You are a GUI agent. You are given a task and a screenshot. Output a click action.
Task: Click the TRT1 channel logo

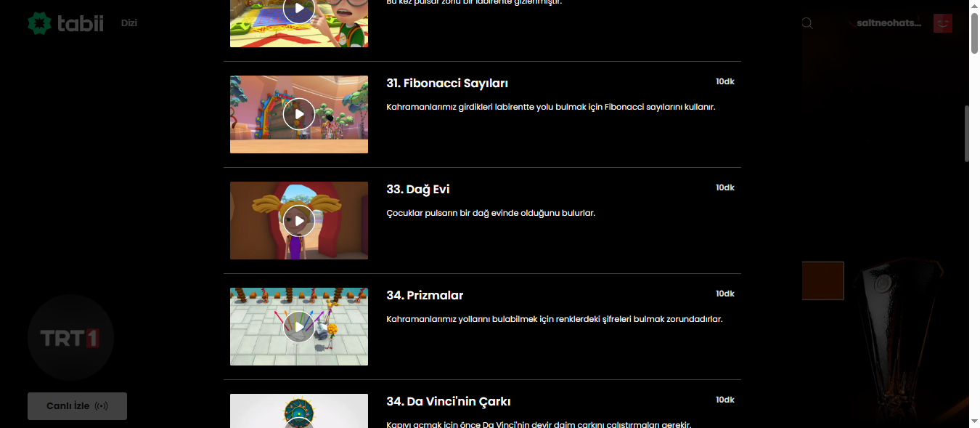point(70,338)
